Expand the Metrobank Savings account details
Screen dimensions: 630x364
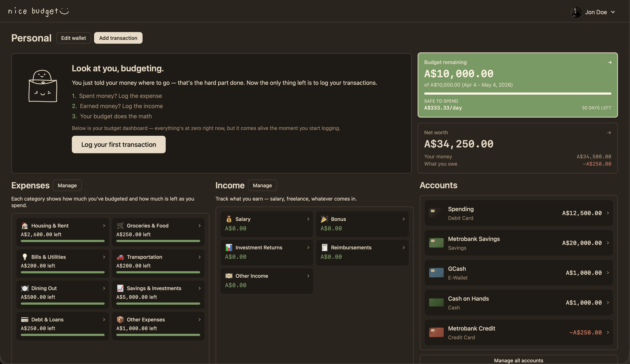(x=608, y=243)
